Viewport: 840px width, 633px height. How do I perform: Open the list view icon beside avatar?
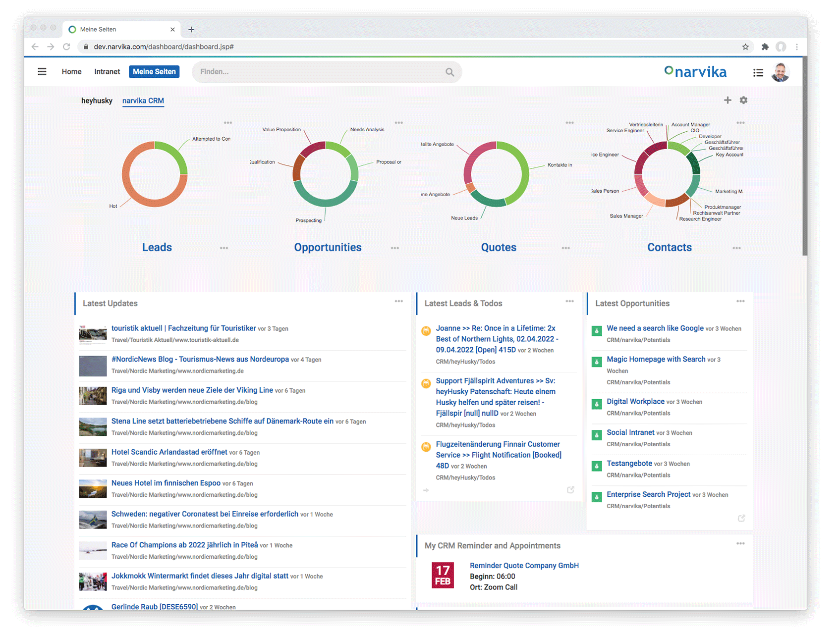[758, 73]
